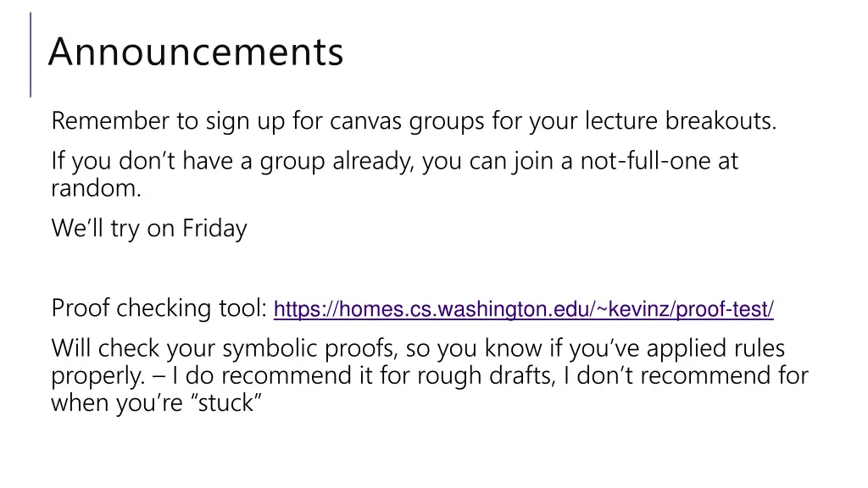Screen dimensions: 868x488
Task: Click the purple vertical bar beside title
Action: tap(31, 55)
